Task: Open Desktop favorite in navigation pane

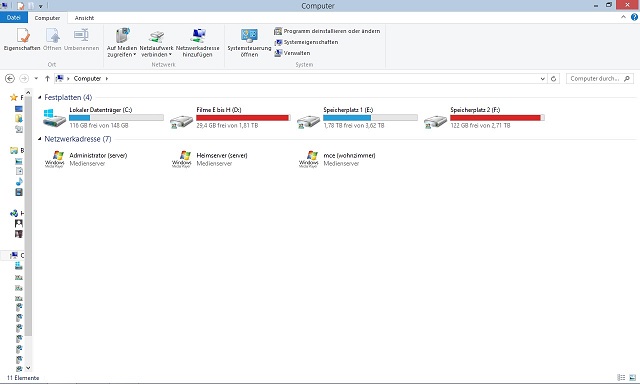Action: pyautogui.click(x=19, y=109)
